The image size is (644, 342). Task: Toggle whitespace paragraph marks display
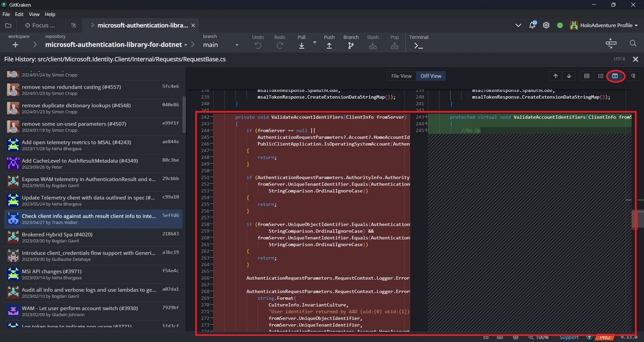tap(633, 76)
